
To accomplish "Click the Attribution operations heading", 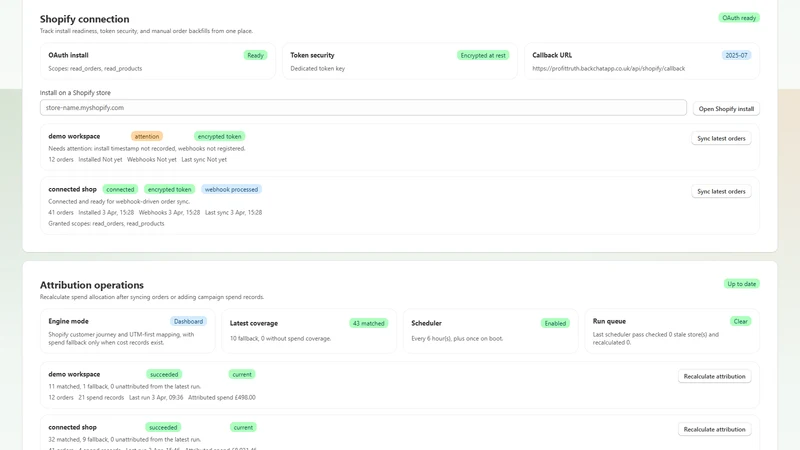I will tap(92, 285).
